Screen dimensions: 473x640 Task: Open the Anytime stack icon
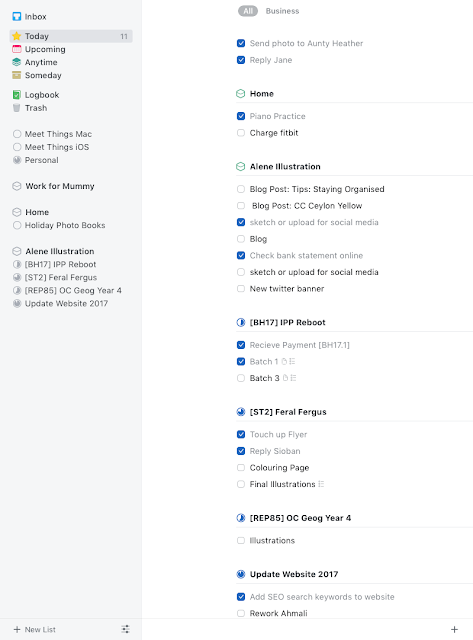[17, 62]
